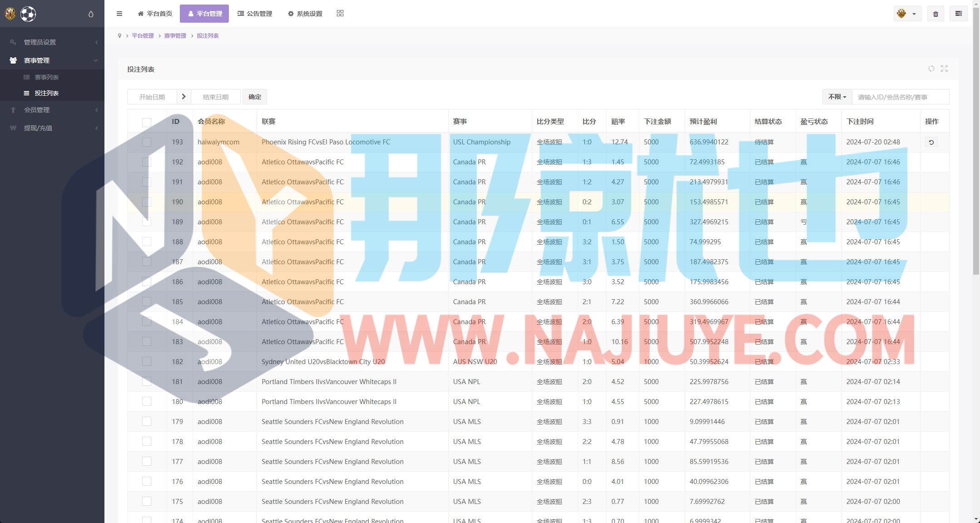Image resolution: width=980 pixels, height=523 pixels.
Task: Check the checkbox for row ID 179
Action: click(146, 422)
